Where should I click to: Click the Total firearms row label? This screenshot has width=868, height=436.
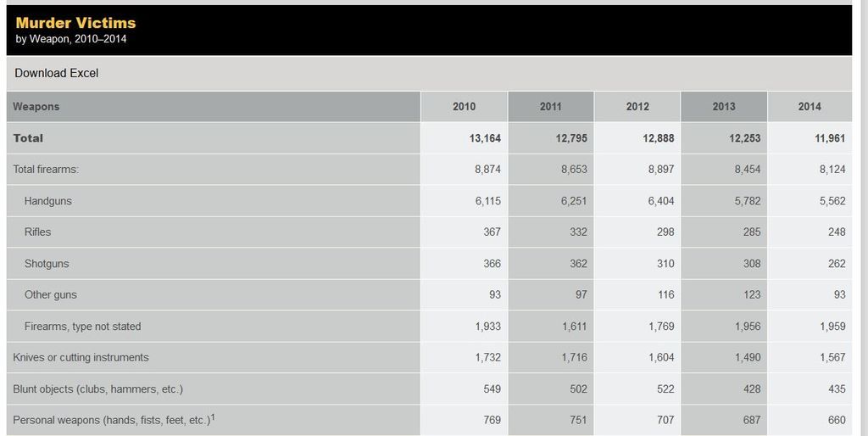[46, 170]
